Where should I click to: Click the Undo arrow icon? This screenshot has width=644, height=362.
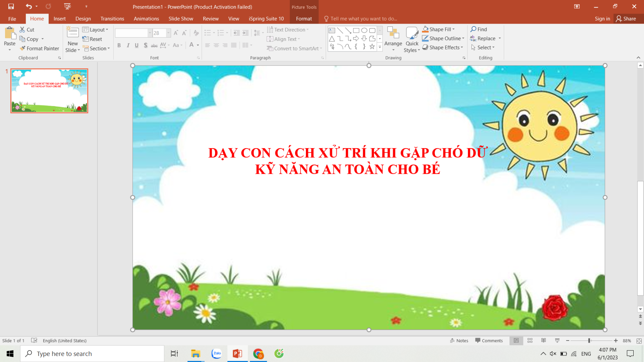click(x=29, y=6)
